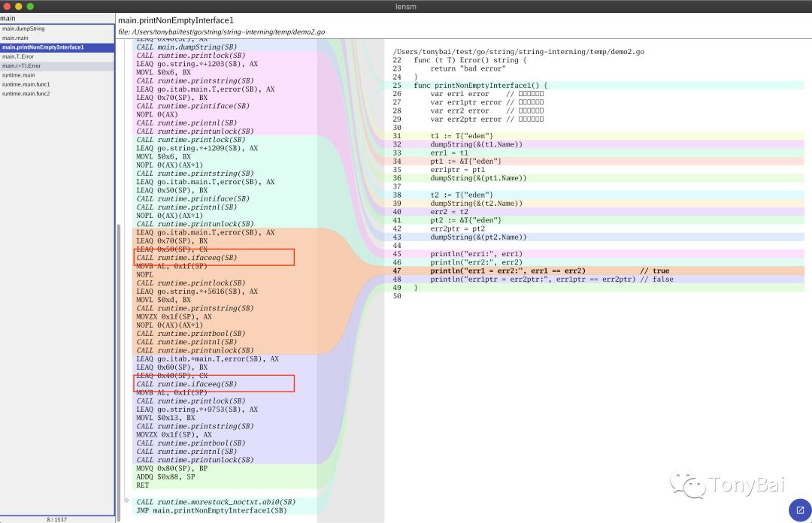Click source file path header above line 22
The width and height of the screenshot is (812, 523).
(x=518, y=52)
